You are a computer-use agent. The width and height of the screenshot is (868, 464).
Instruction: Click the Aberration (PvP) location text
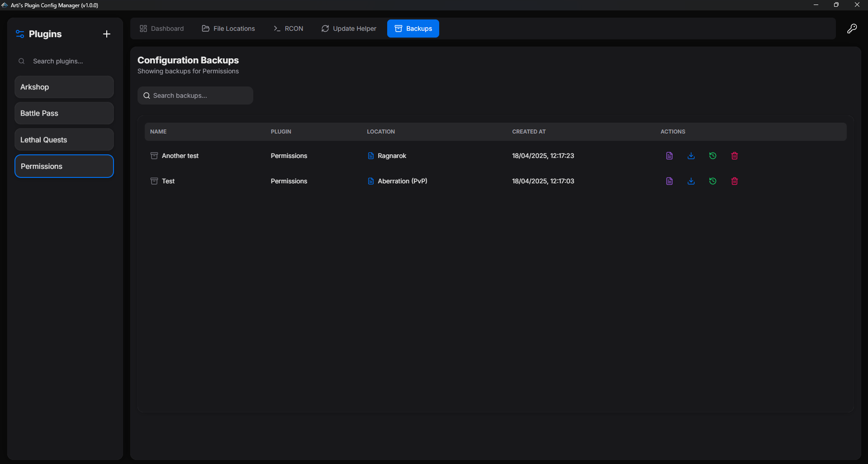click(403, 181)
